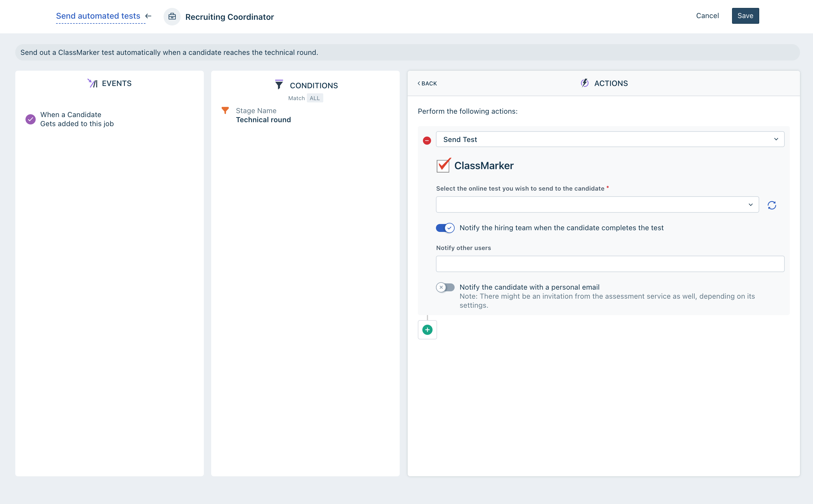
Task: Enable notifying the candidate with a personal email
Action: pos(445,287)
